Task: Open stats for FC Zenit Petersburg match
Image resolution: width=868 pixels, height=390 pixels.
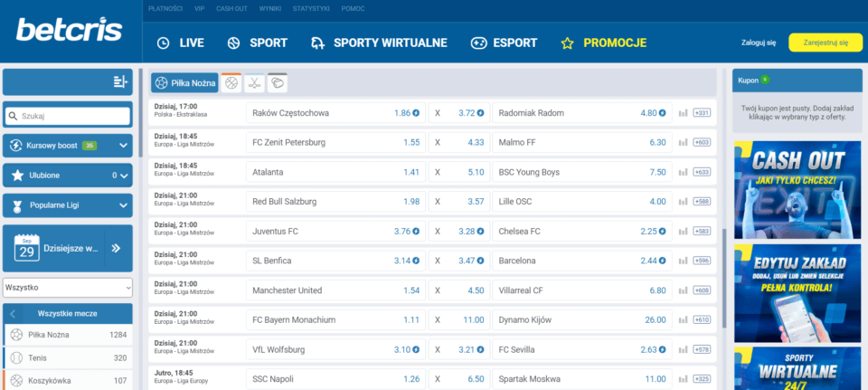Action: (x=684, y=142)
